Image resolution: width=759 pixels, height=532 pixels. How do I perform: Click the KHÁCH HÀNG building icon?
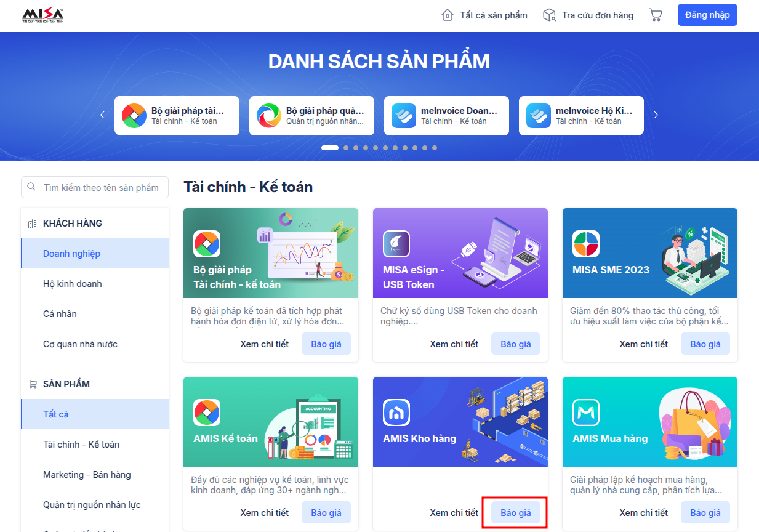pos(33,224)
